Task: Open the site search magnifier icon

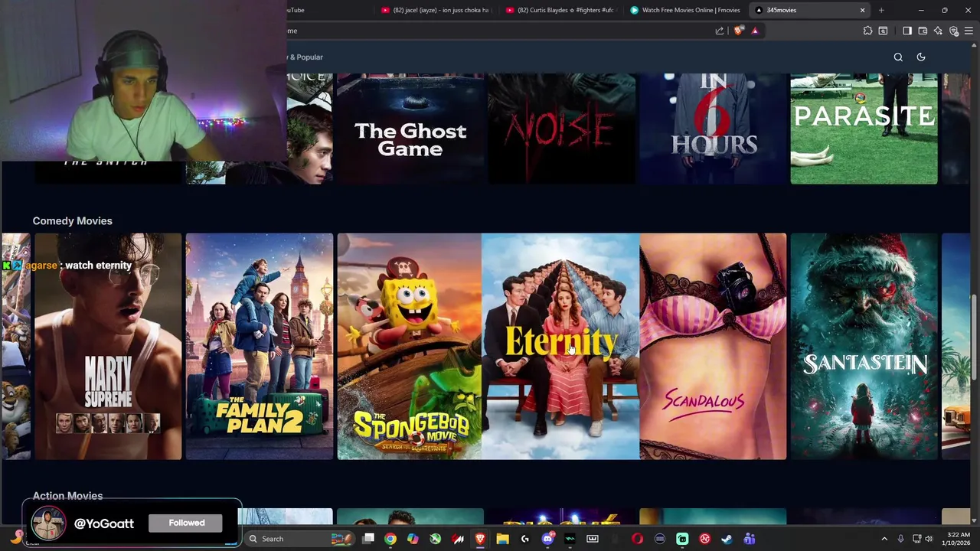Action: pyautogui.click(x=898, y=57)
